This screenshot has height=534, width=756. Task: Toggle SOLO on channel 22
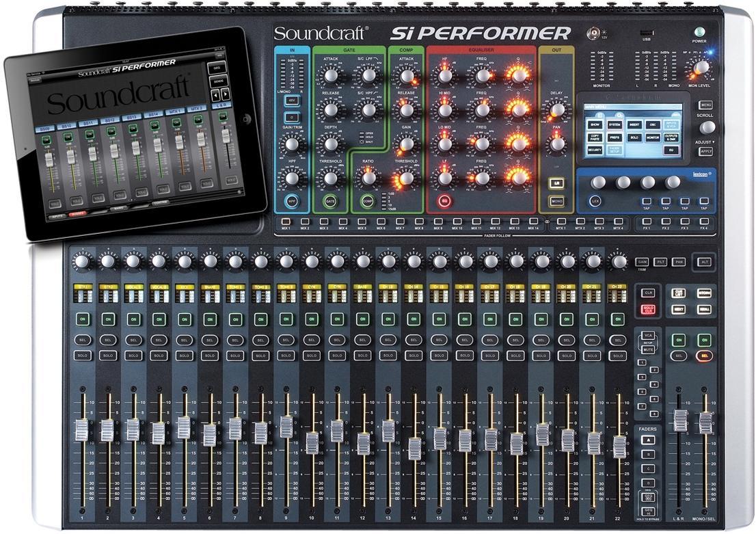tap(619, 356)
